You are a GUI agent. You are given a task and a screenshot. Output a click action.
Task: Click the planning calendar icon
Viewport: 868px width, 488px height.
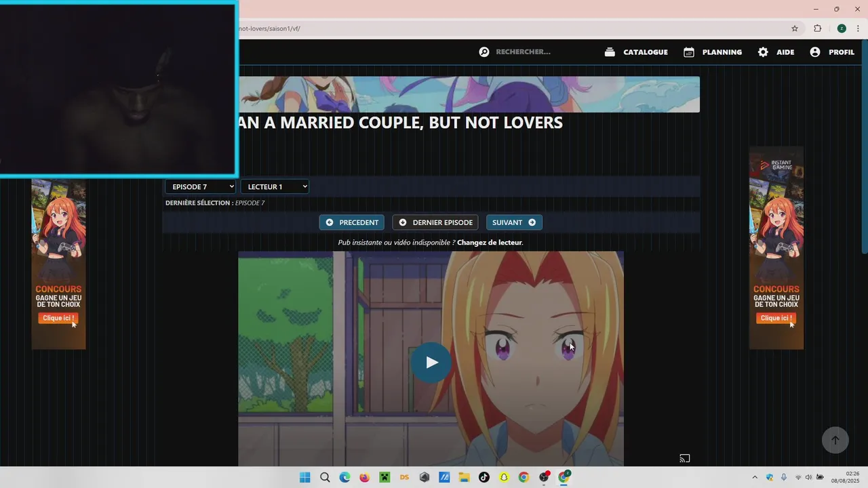[x=689, y=52]
